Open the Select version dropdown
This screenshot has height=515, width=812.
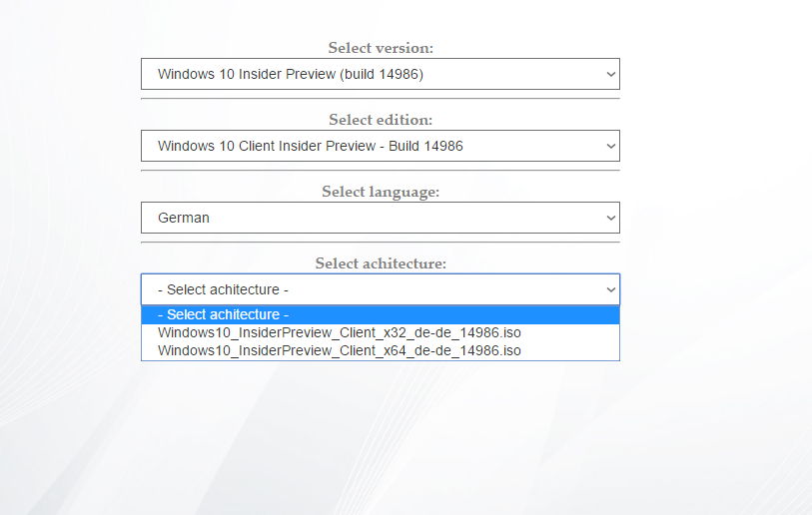point(381,74)
